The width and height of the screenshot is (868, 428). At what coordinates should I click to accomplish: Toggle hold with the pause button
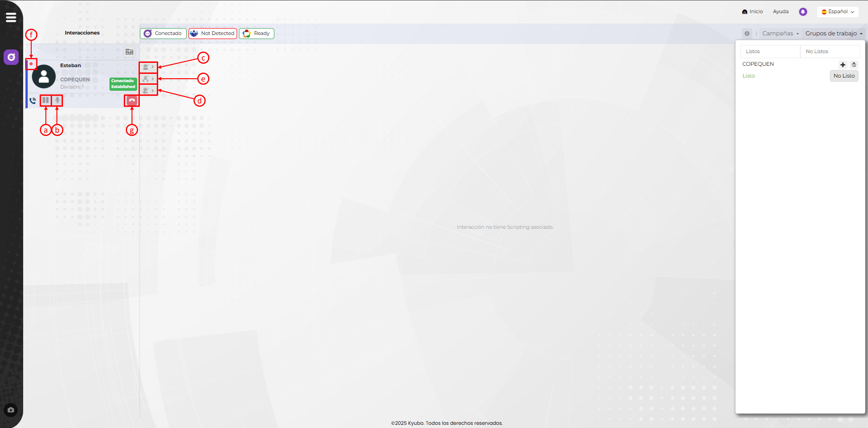click(x=46, y=100)
